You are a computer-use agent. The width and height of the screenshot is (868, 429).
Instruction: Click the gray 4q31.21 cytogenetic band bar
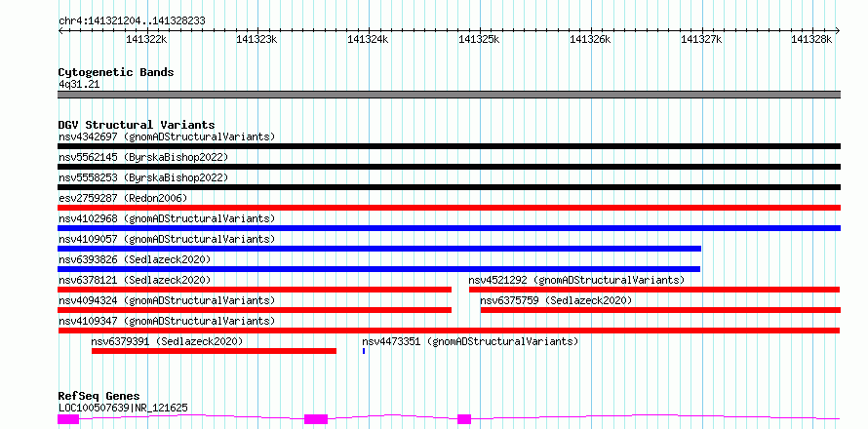pyautogui.click(x=449, y=95)
